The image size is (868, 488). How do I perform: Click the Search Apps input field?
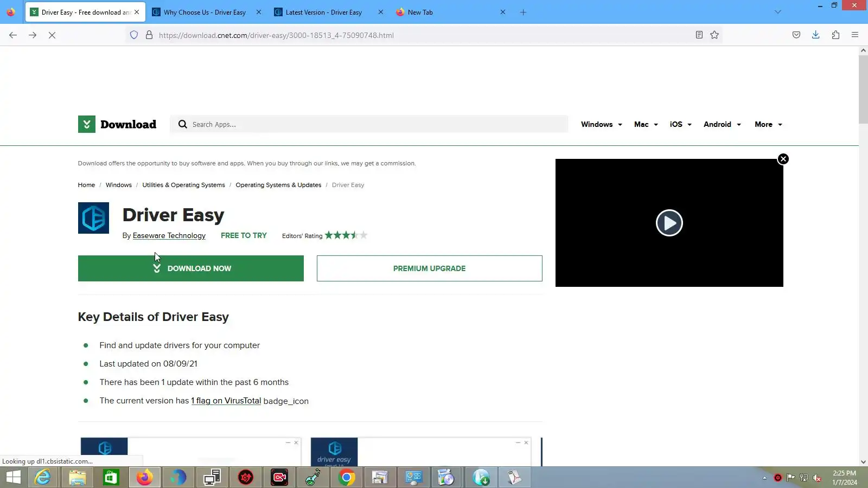tap(369, 125)
